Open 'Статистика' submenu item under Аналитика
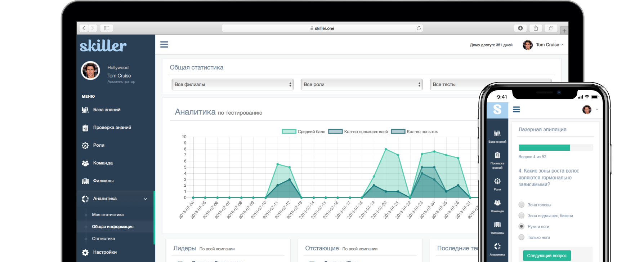This screenshot has width=644, height=262. [x=103, y=239]
